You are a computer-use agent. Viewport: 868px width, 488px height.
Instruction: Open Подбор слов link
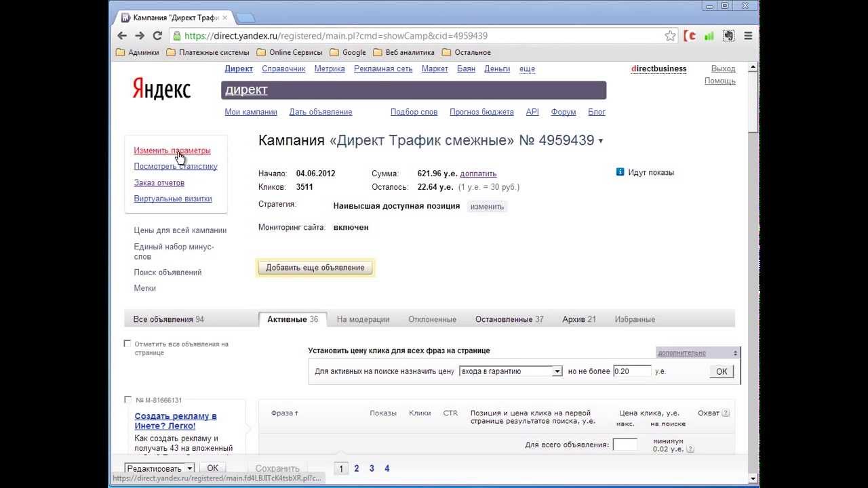(414, 112)
